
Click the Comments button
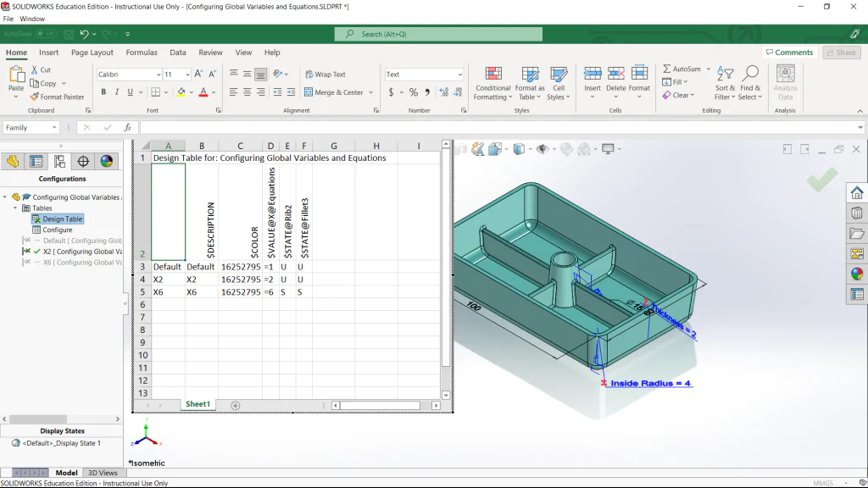pyautogui.click(x=789, y=53)
